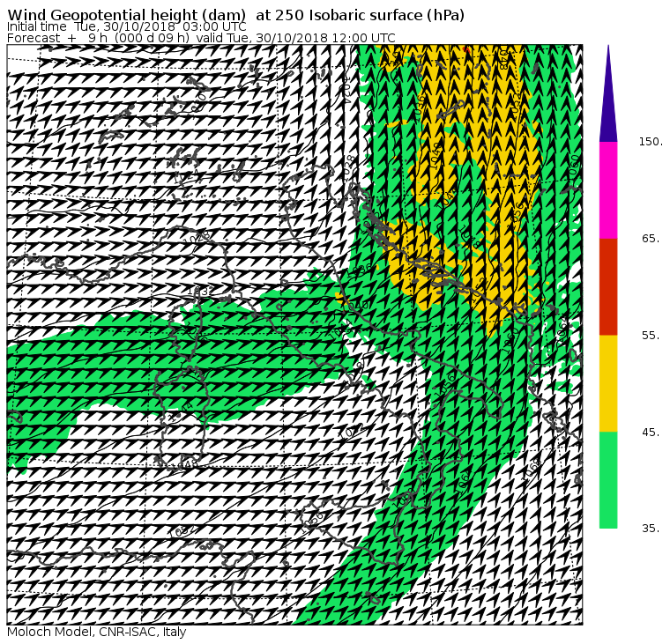Click the 'Forecast + 9 h' validity line

point(201,38)
